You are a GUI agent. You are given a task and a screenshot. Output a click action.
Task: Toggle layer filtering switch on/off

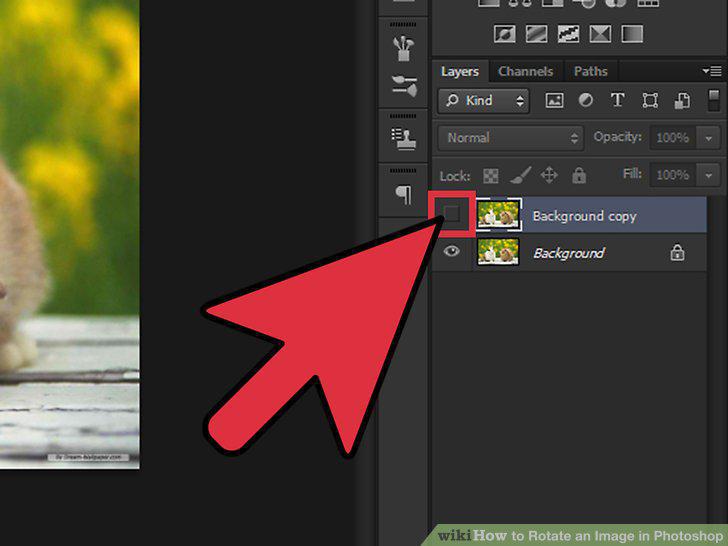(x=714, y=100)
